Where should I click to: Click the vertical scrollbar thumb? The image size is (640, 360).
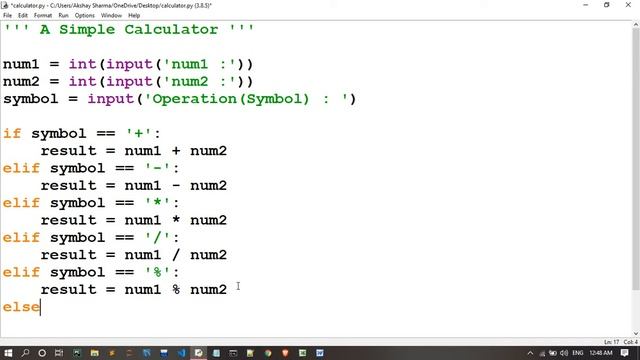tap(636, 159)
